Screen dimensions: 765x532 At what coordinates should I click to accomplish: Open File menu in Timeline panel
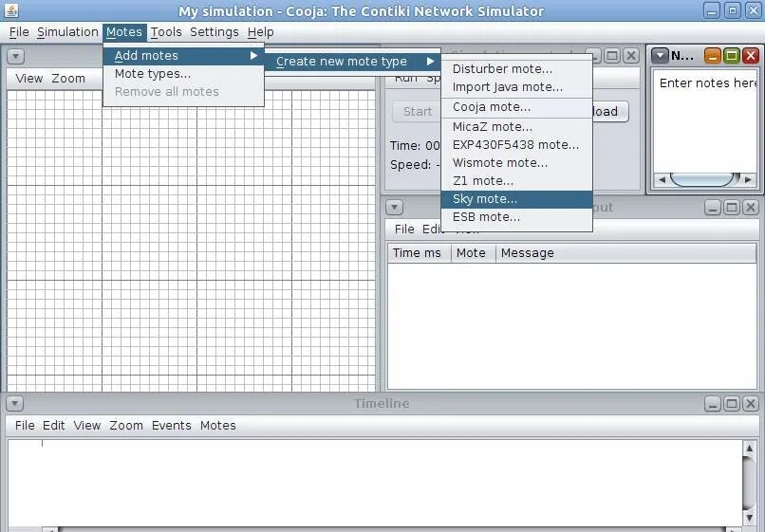tap(25, 426)
